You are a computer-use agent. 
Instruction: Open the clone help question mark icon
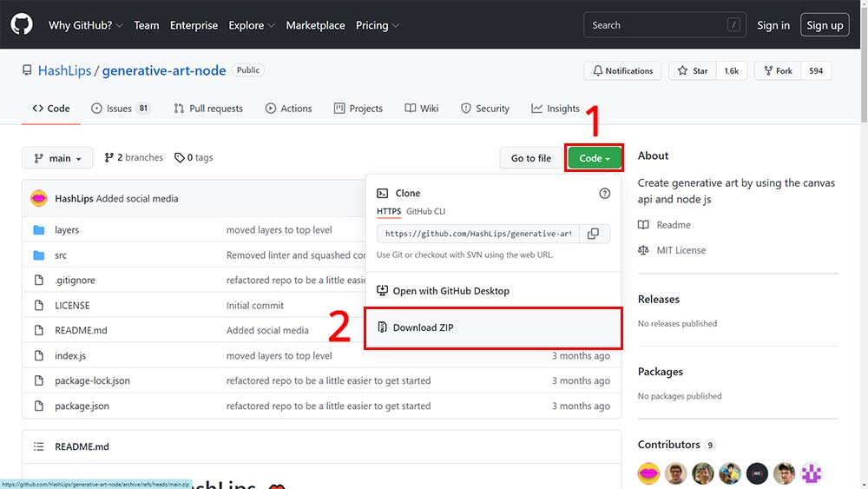tap(604, 194)
